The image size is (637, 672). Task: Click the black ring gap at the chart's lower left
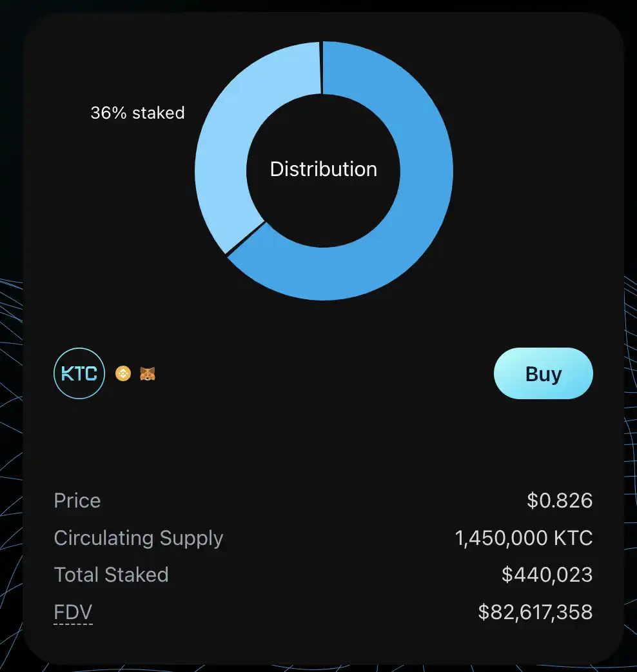pyautogui.click(x=246, y=238)
